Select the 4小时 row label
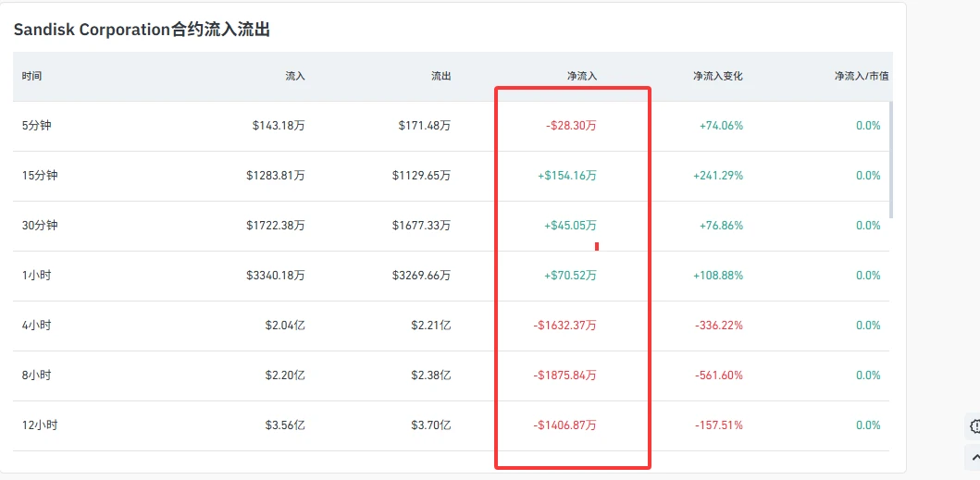 pos(36,326)
